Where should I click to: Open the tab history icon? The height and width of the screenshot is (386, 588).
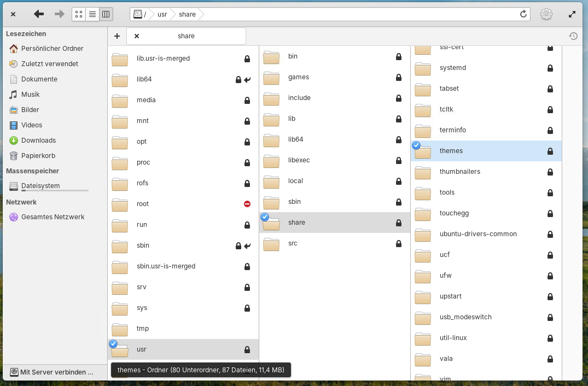pos(573,36)
